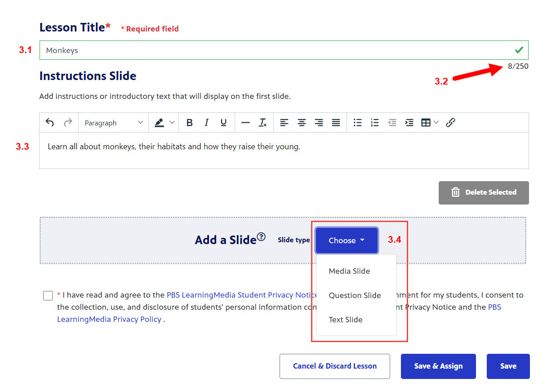Select Media Slide from the menu
The height and width of the screenshot is (392, 547).
point(349,271)
